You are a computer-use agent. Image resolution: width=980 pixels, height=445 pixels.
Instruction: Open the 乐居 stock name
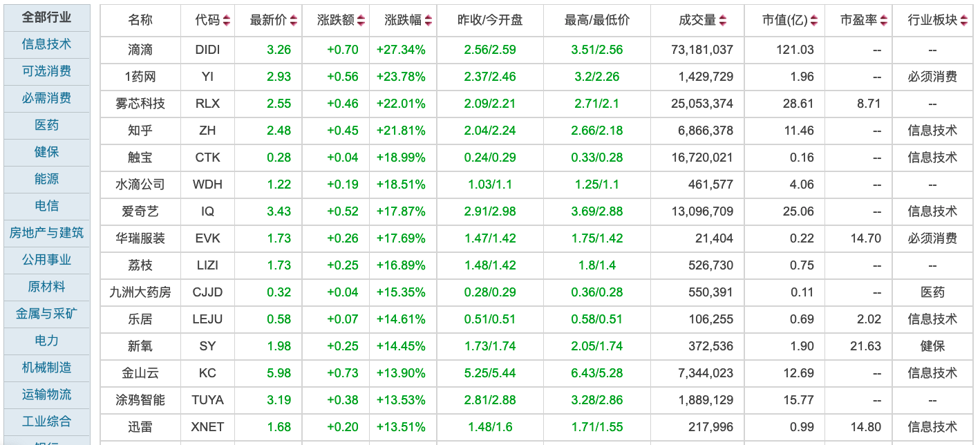(140, 319)
